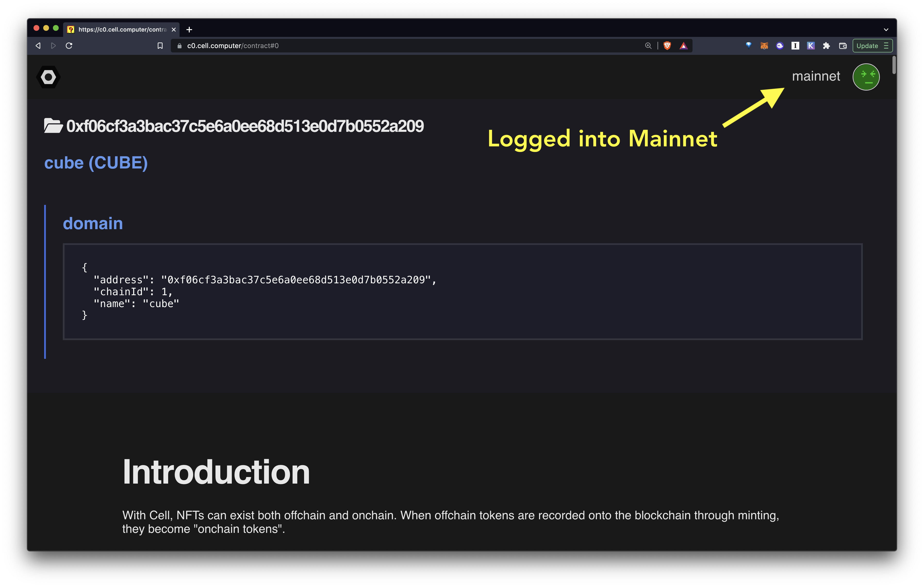Open the green face account avatar
The width and height of the screenshot is (924, 587).
(x=866, y=77)
